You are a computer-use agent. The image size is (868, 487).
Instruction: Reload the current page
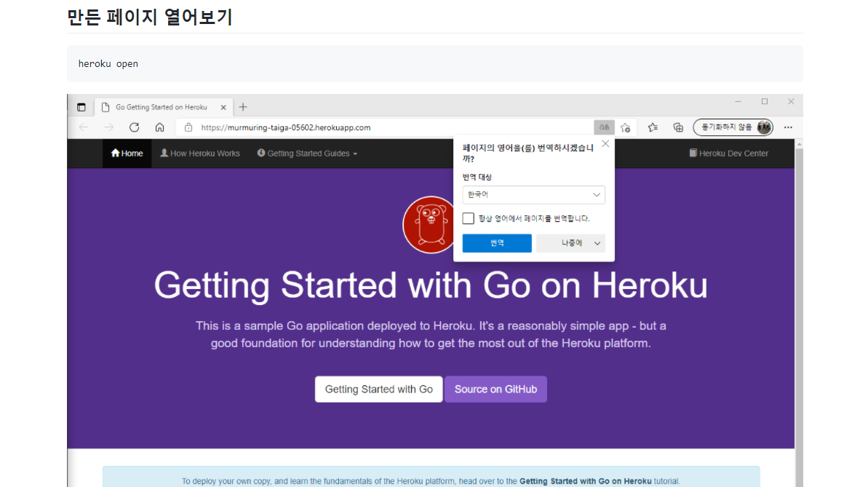134,127
